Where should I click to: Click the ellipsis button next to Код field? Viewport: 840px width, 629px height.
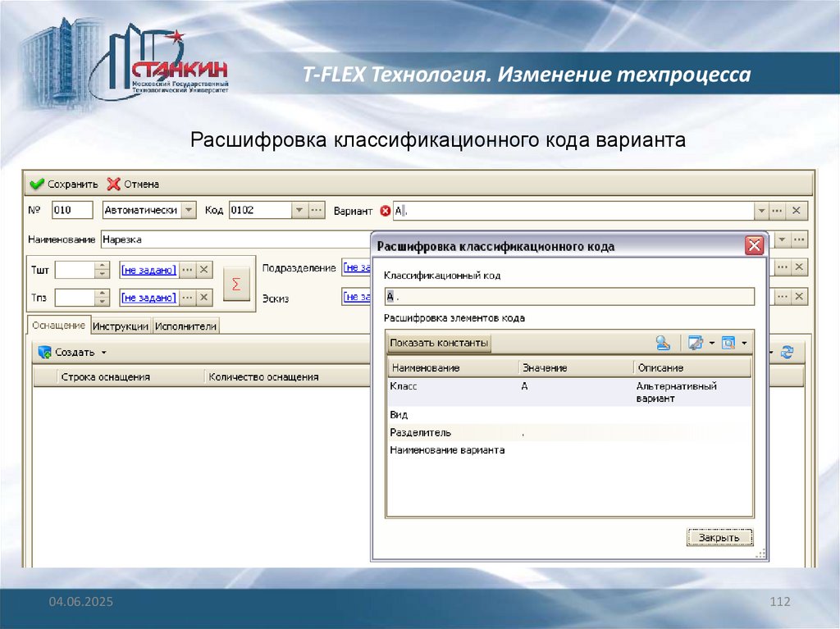tap(317, 210)
